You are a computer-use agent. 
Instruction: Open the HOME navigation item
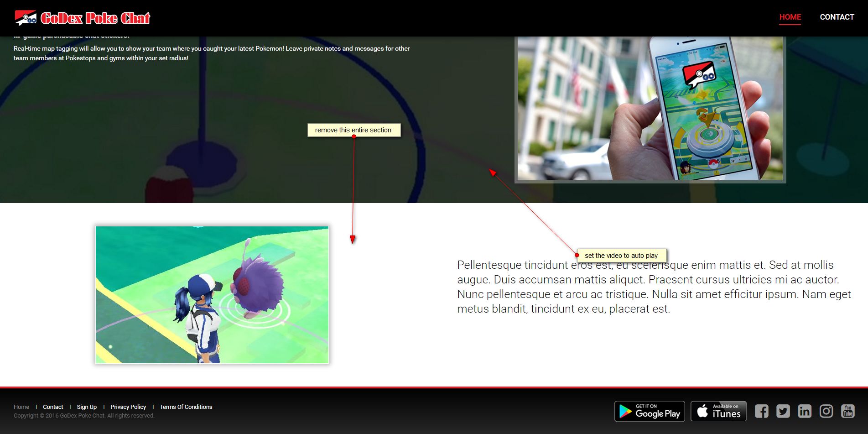click(x=790, y=17)
